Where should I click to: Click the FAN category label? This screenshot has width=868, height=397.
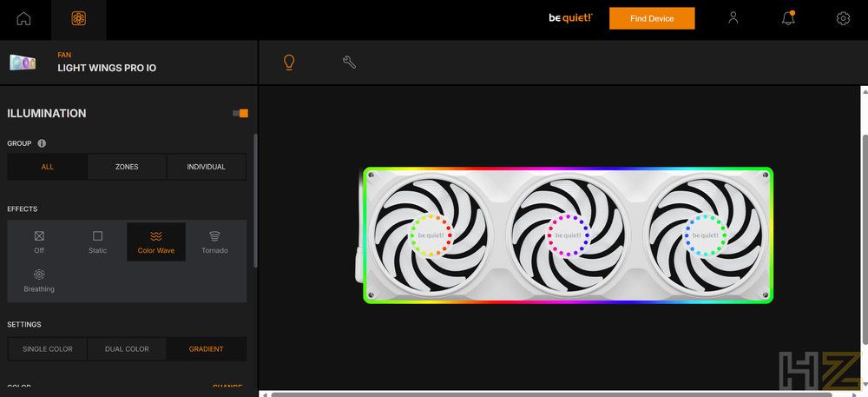coord(64,55)
